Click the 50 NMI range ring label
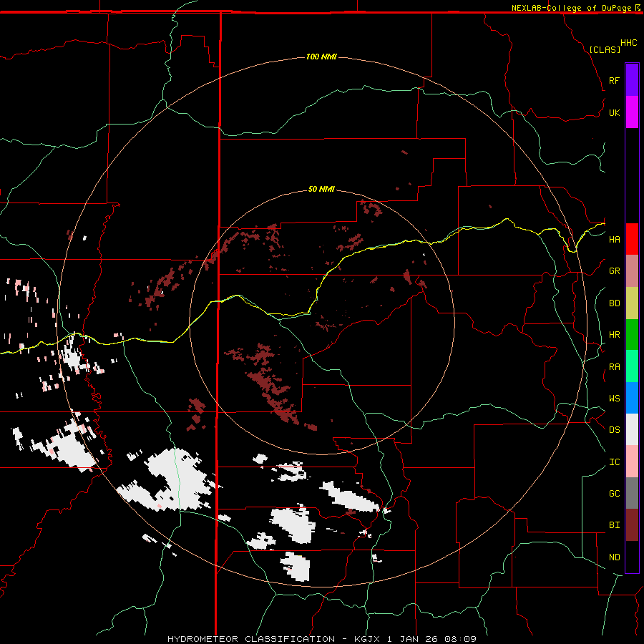 point(321,189)
